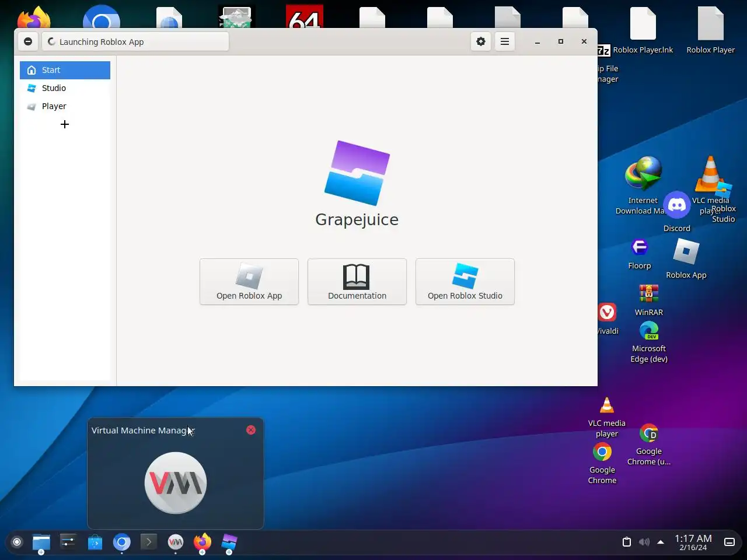
Task: Open Grapejuice settings gear
Action: pyautogui.click(x=481, y=41)
